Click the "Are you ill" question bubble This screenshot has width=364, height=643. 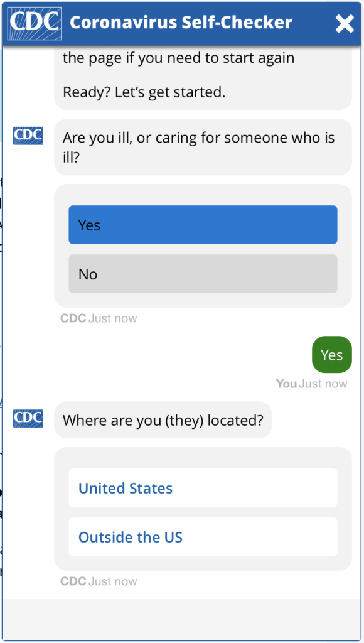pyautogui.click(x=203, y=147)
